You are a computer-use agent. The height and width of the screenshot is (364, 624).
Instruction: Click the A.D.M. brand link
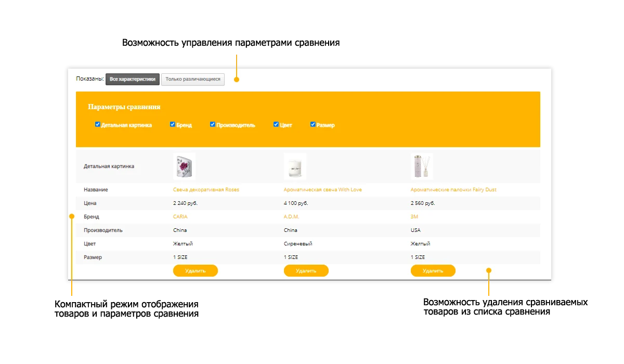tap(292, 217)
